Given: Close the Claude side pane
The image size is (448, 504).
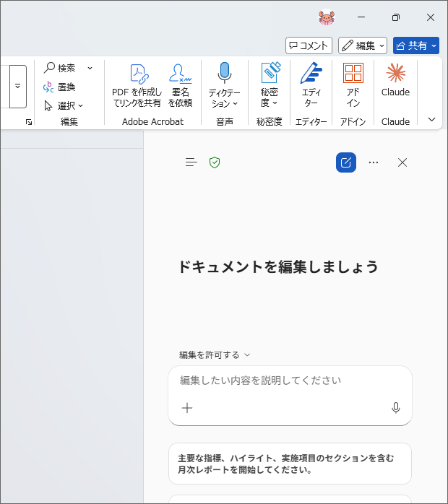Looking at the screenshot, I should tap(402, 162).
